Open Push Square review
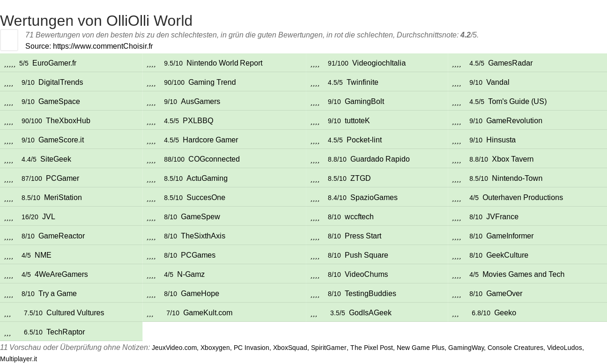Screen dimensions: 607x364 tap(366, 255)
